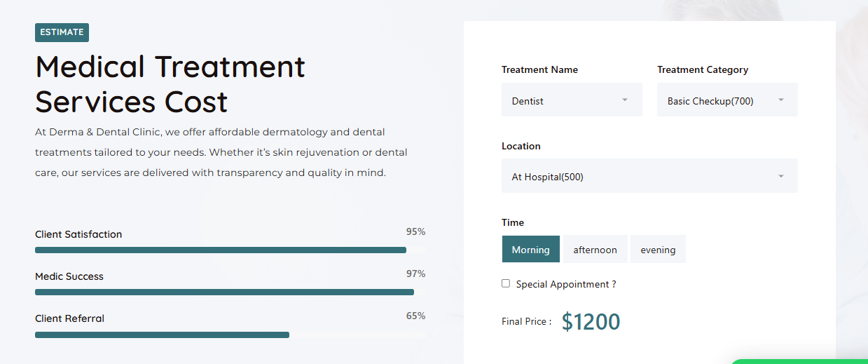Click the ESTIMATE badge
Viewport: 868px width, 364px height.
coord(62,32)
